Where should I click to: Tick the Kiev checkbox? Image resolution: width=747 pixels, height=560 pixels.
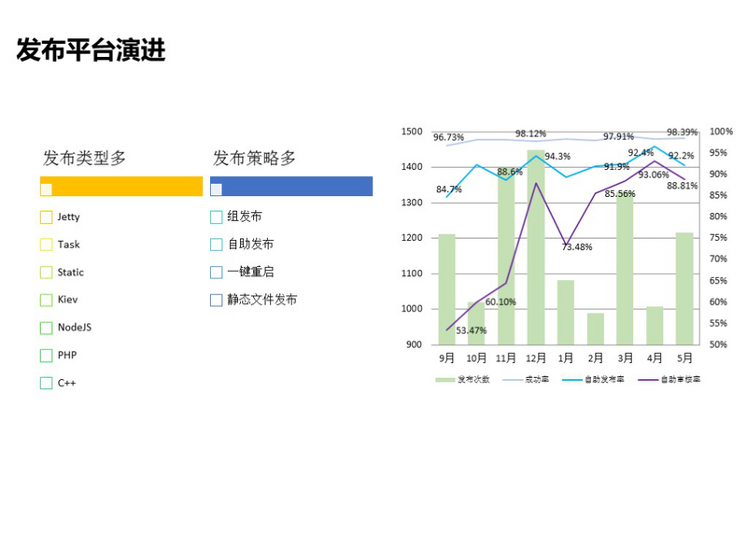pyautogui.click(x=46, y=300)
